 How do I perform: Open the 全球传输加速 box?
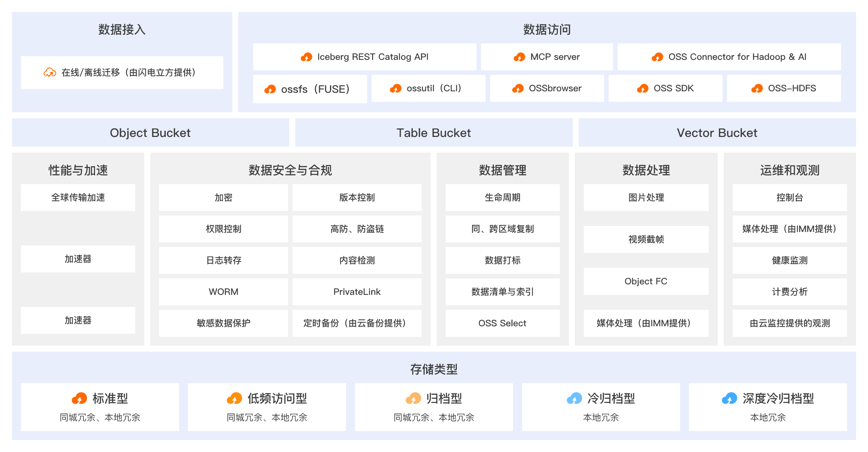pos(78,198)
